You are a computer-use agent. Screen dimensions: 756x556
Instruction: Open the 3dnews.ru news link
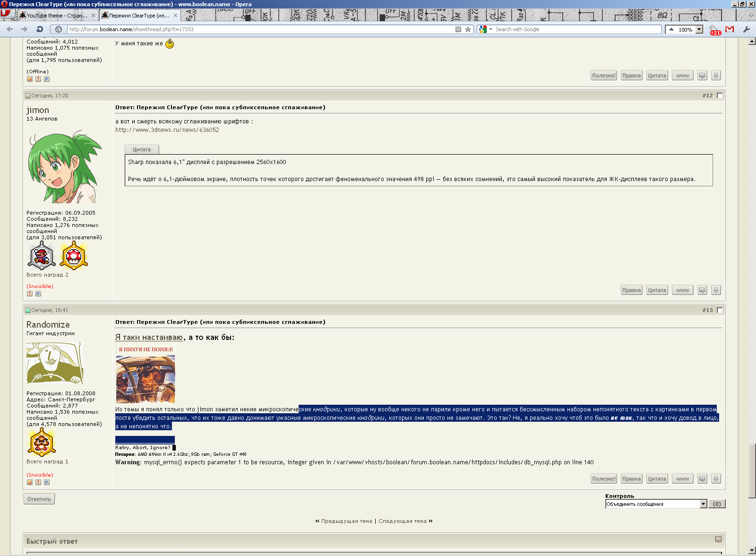(x=167, y=130)
